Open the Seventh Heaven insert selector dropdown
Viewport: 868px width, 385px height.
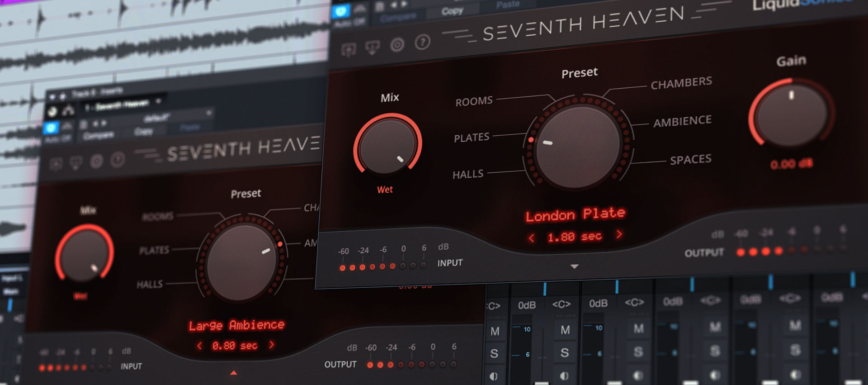(x=158, y=101)
